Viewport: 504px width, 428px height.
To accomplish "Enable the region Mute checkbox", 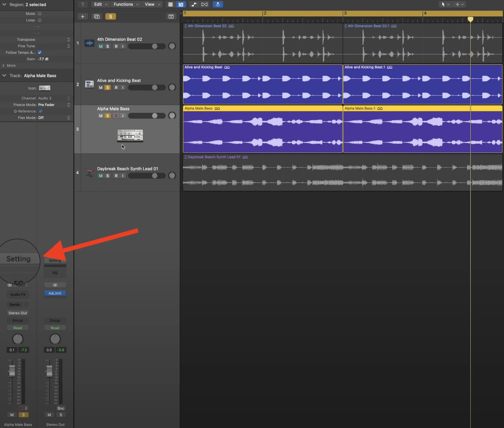I will pyautogui.click(x=40, y=14).
